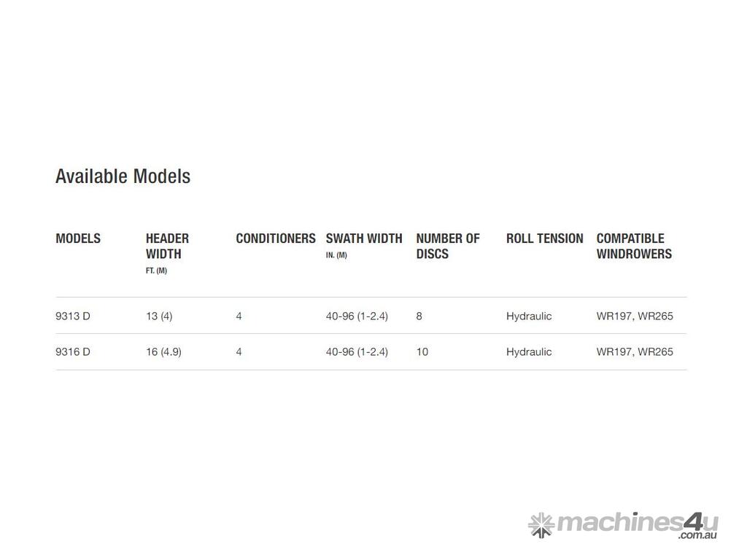Click the ROLL TENSION column header

545,238
